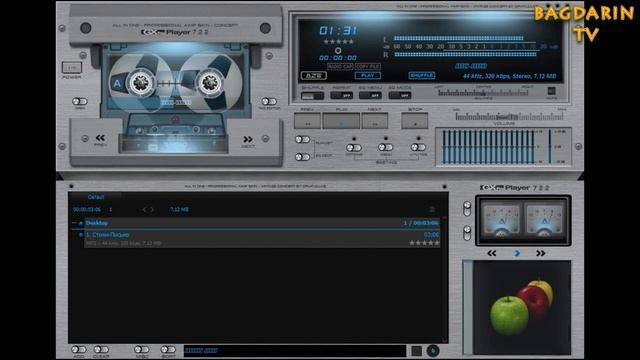
Task: Click the bitrate info 44 kHz 320 kbps text
Action: [x=509, y=76]
